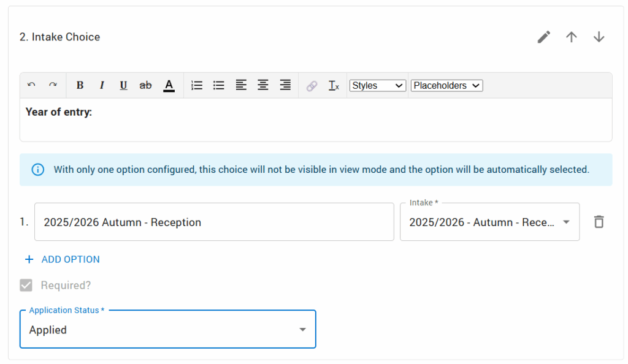Click the Add Option button
Image resolution: width=628 pixels, height=364 pixels.
tap(62, 259)
